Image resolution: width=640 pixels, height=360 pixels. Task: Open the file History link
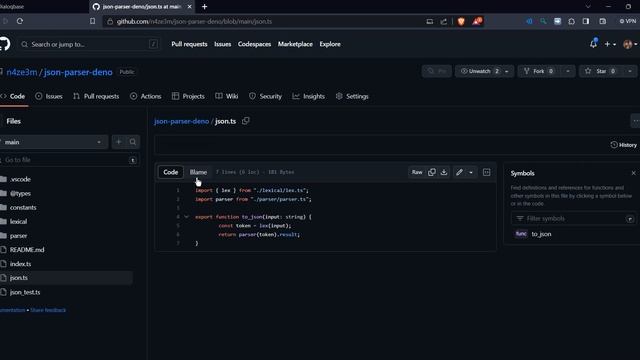623,145
